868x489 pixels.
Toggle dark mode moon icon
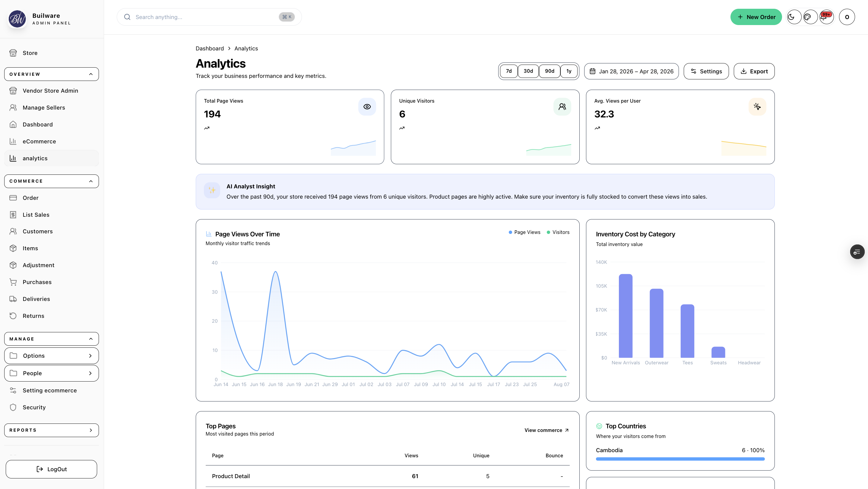pyautogui.click(x=794, y=17)
